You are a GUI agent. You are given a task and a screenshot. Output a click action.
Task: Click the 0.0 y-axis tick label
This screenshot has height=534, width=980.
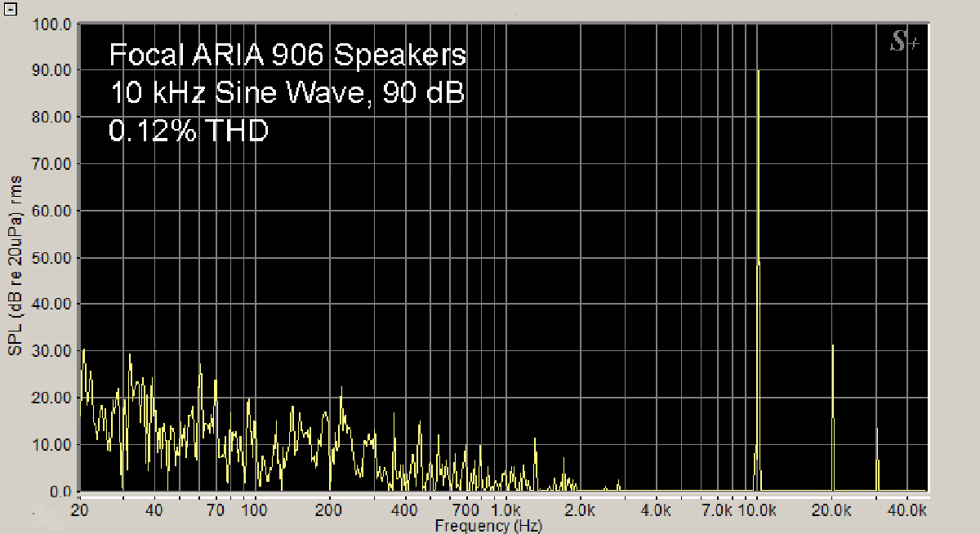pyautogui.click(x=61, y=492)
